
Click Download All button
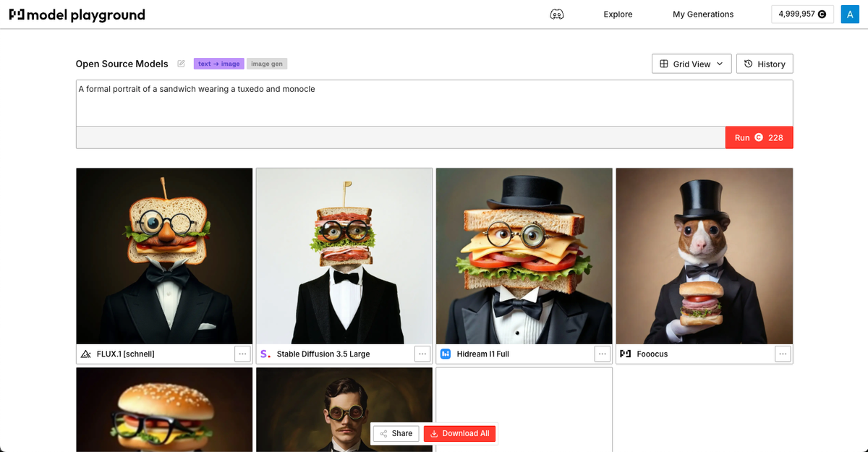click(x=460, y=433)
